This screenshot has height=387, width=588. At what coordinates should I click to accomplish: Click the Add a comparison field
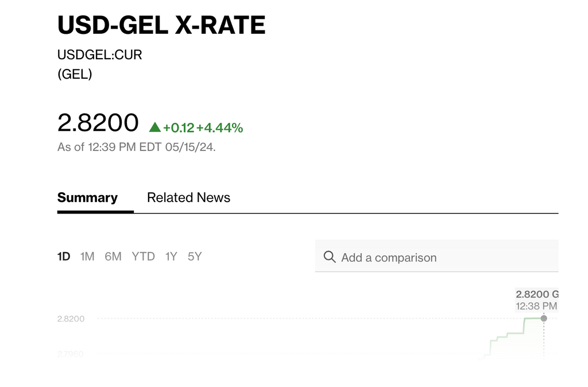pyautogui.click(x=436, y=256)
